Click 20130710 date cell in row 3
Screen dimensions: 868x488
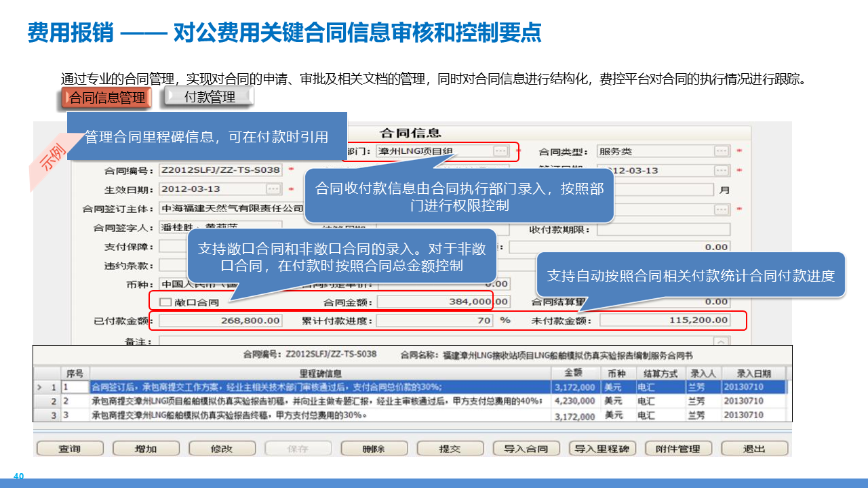[x=753, y=415]
